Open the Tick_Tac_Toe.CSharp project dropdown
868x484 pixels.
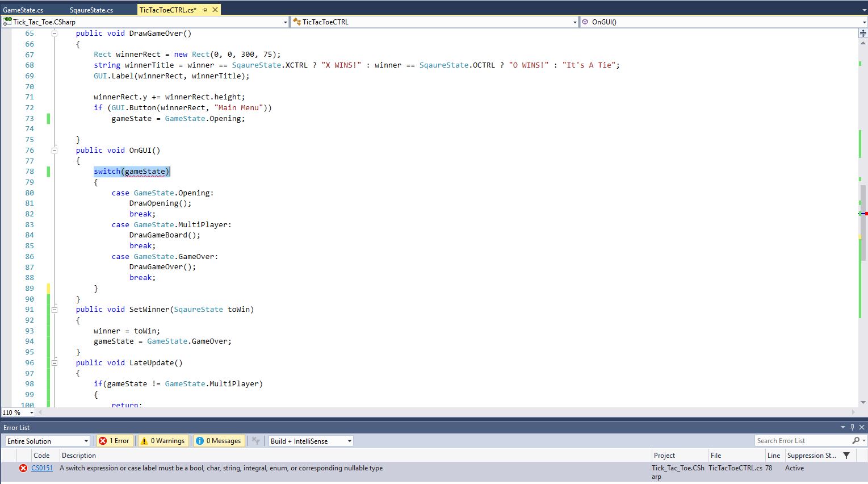(146, 22)
